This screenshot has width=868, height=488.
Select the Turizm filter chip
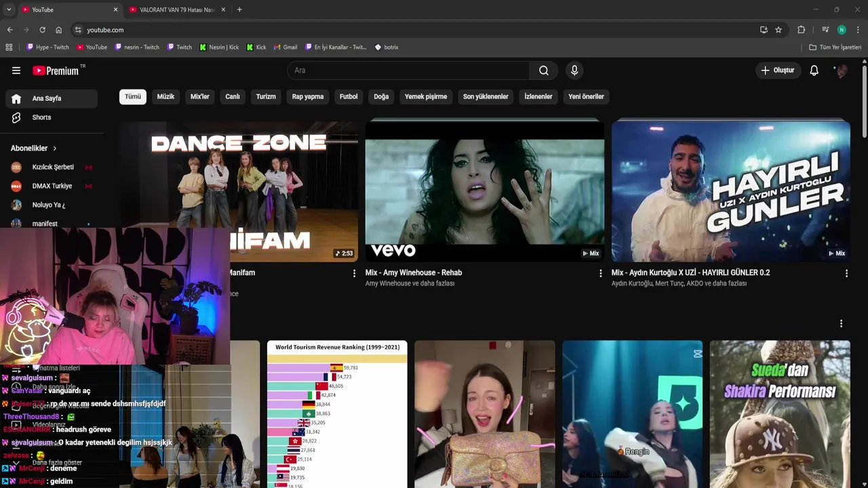pyautogui.click(x=266, y=96)
